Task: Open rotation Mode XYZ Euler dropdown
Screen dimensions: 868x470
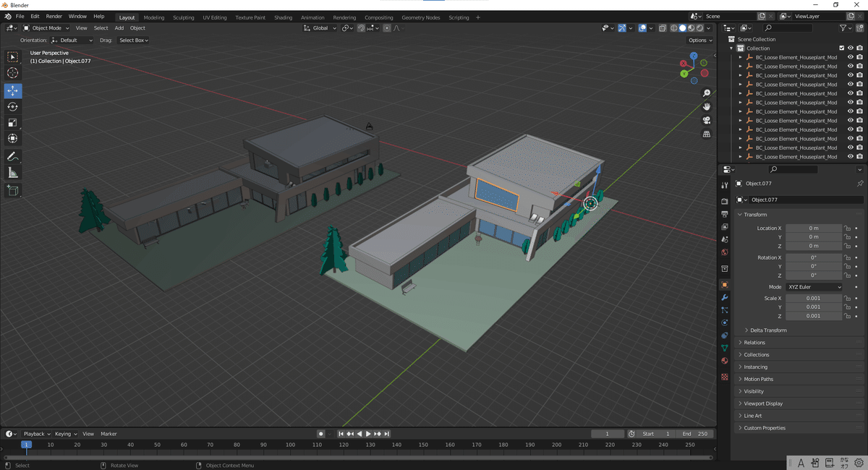Action: coord(814,287)
